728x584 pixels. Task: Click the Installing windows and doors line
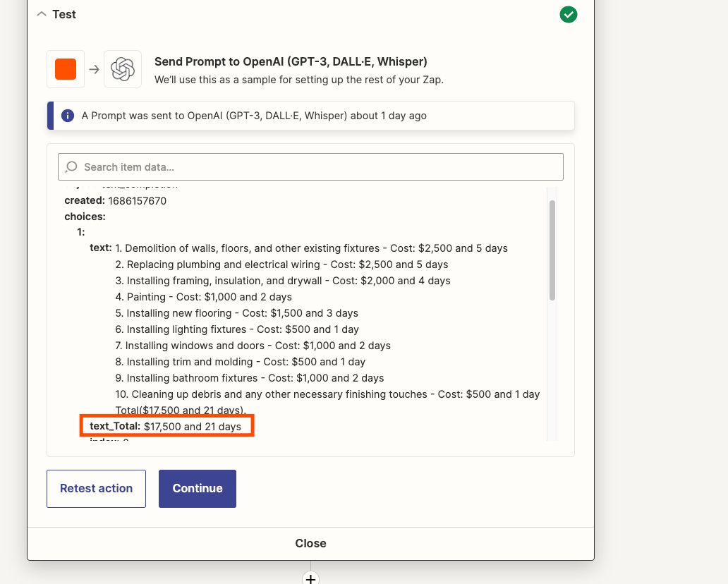pos(253,346)
